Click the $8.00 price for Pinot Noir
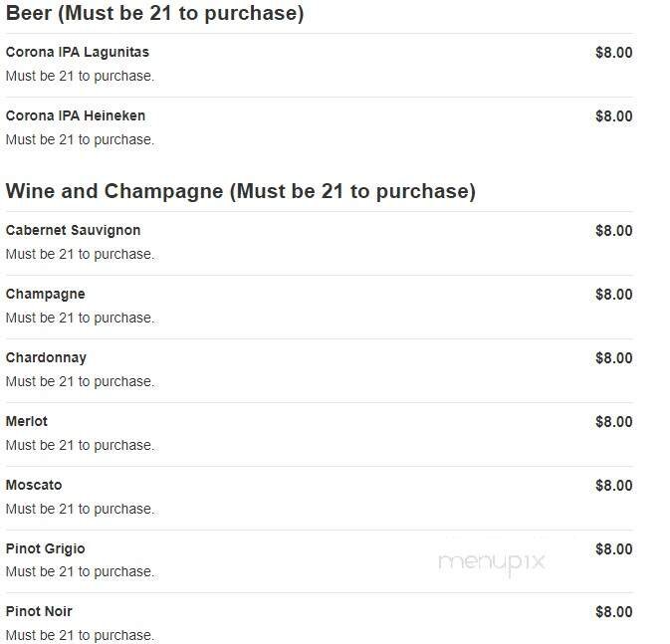The width and height of the screenshot is (670, 644). point(613,612)
